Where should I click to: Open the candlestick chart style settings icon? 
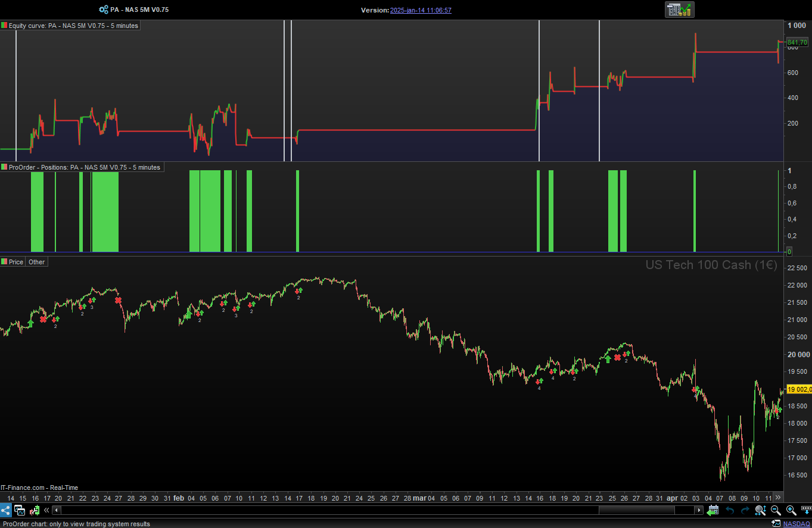click(34, 510)
